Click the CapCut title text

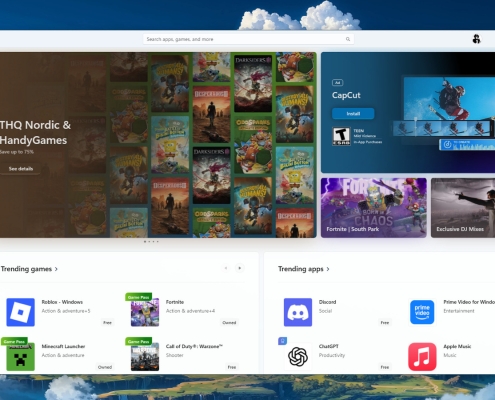(x=346, y=95)
